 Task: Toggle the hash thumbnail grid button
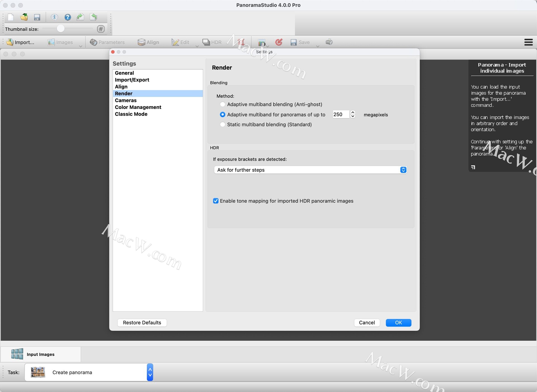[101, 29]
